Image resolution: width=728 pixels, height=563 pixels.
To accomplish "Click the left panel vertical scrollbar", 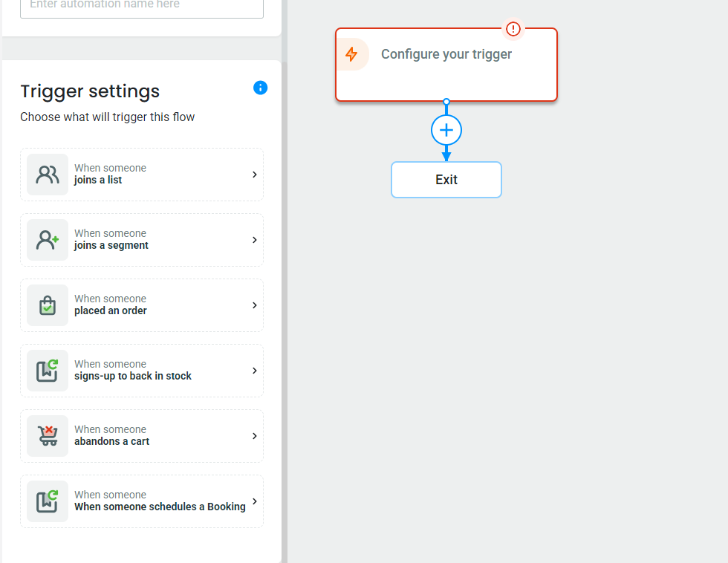I will tap(284, 311).
